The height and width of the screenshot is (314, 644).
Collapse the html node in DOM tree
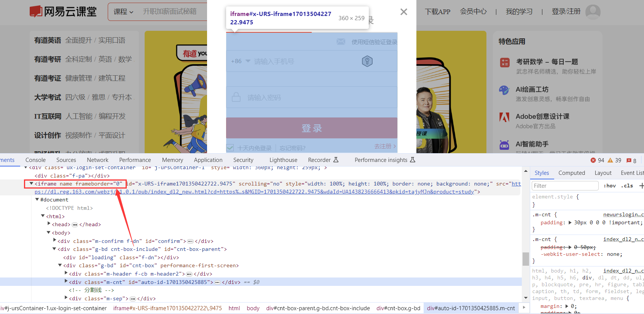pyautogui.click(x=43, y=216)
